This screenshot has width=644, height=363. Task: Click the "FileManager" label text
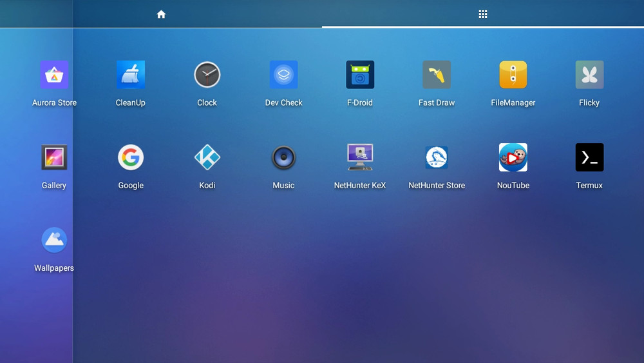(513, 103)
